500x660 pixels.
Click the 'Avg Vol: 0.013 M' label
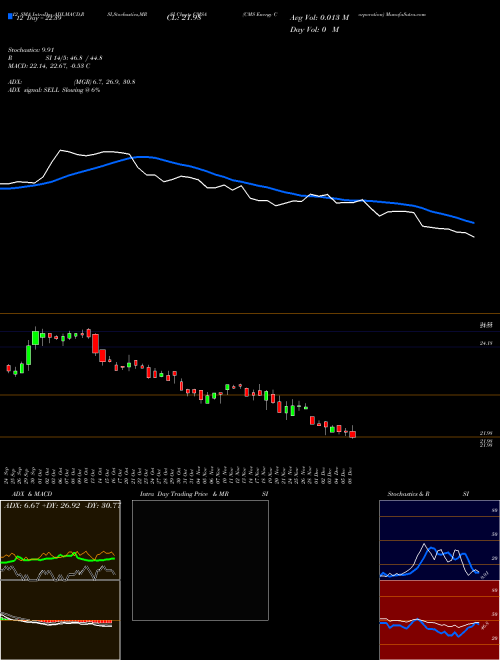319,18
